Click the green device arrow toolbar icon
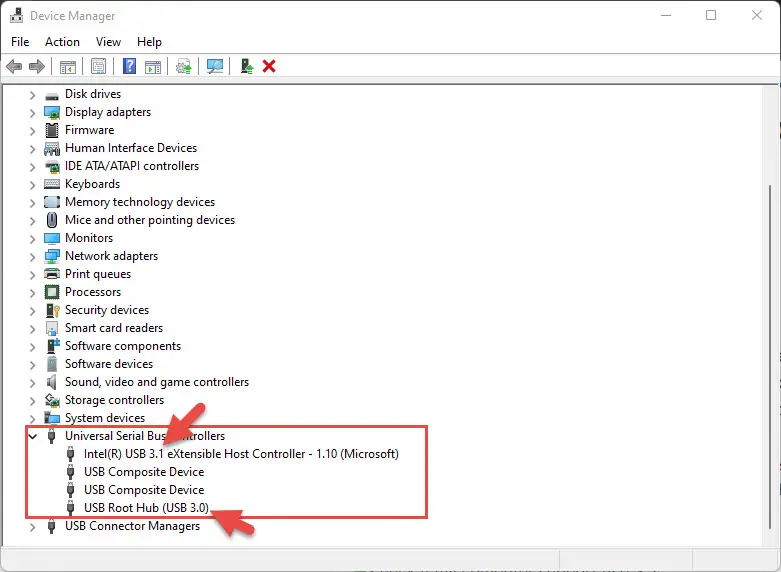The height and width of the screenshot is (572, 781). (247, 66)
